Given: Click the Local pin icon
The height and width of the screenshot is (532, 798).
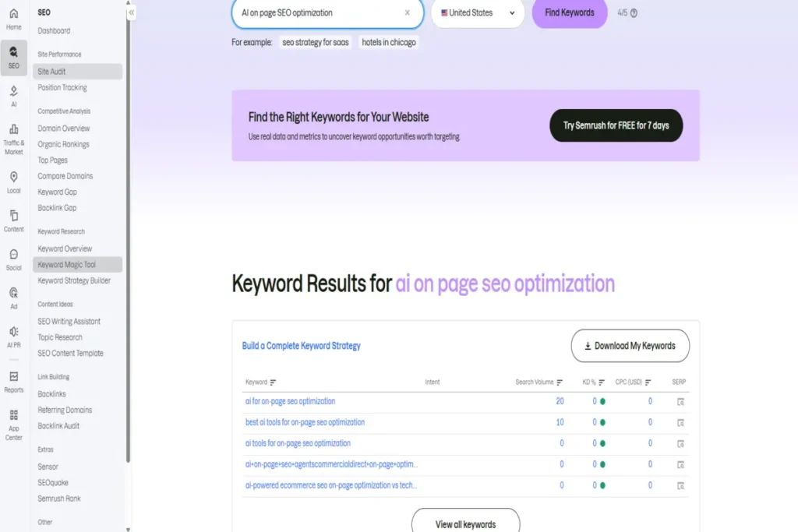Looking at the screenshot, I should pos(14,181).
